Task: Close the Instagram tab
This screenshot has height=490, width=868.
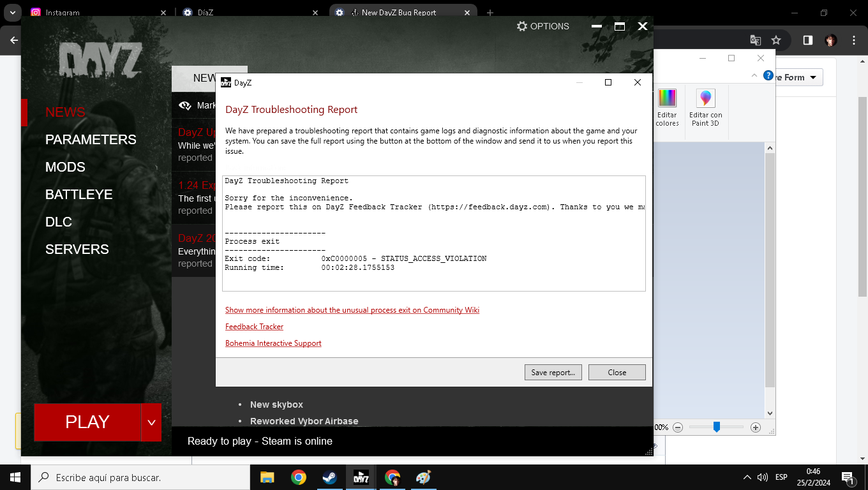Action: 163,12
